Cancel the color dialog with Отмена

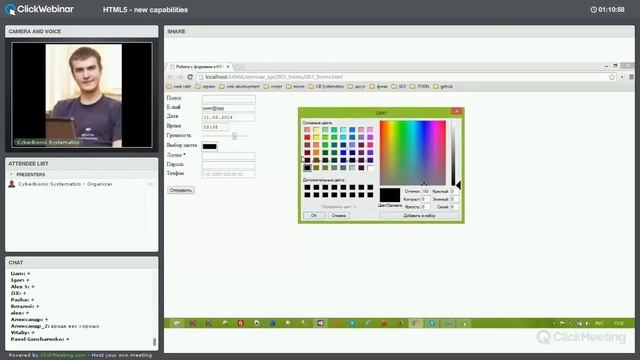[338, 216]
